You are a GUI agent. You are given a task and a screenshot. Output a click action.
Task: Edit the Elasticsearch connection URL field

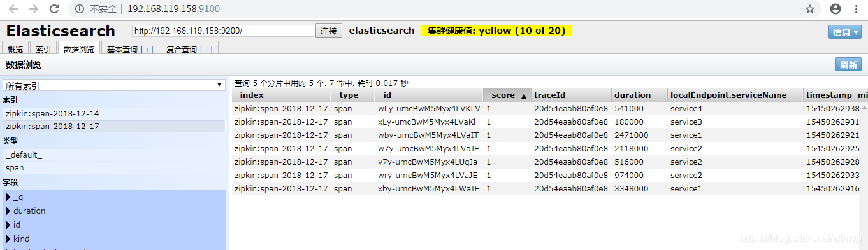click(x=224, y=31)
